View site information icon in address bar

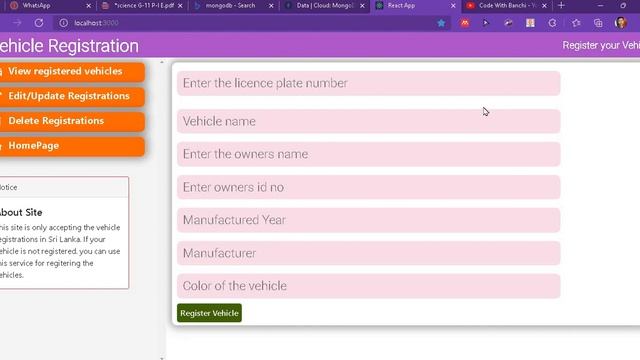coord(63,23)
